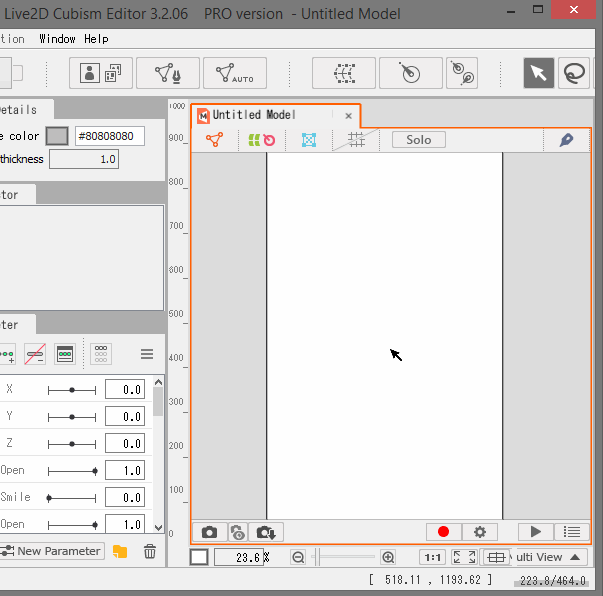Image resolution: width=603 pixels, height=596 pixels.
Task: Create new parameter group folder icon
Action: click(x=120, y=551)
